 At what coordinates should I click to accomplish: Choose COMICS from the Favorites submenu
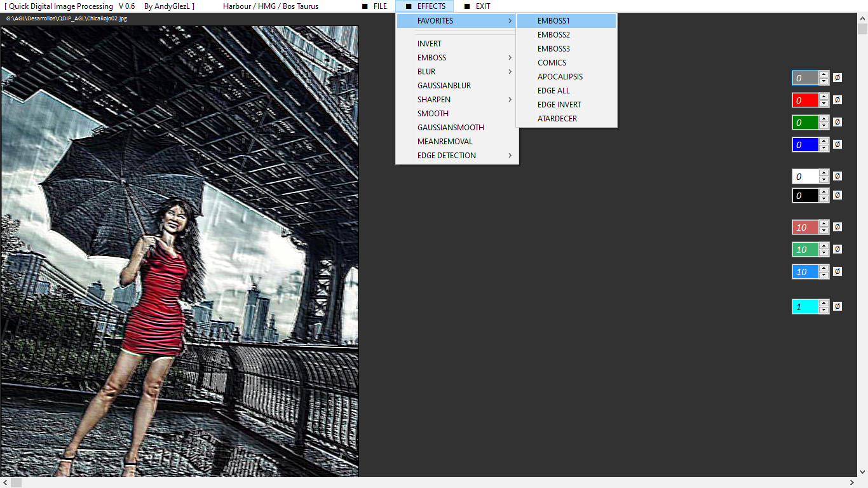coord(552,63)
